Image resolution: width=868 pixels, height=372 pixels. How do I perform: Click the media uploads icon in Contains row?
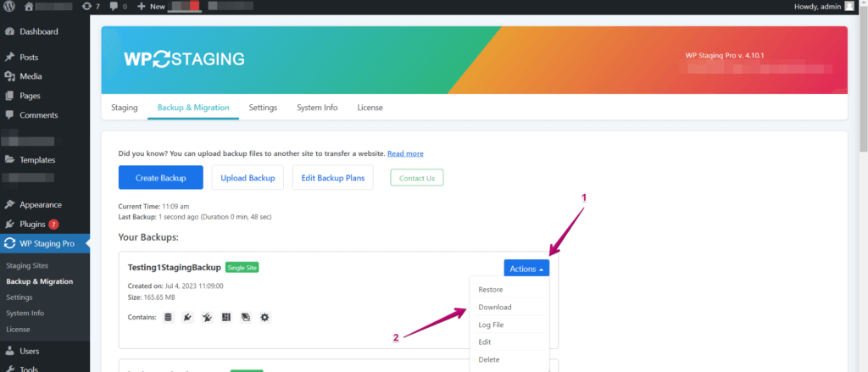click(246, 317)
